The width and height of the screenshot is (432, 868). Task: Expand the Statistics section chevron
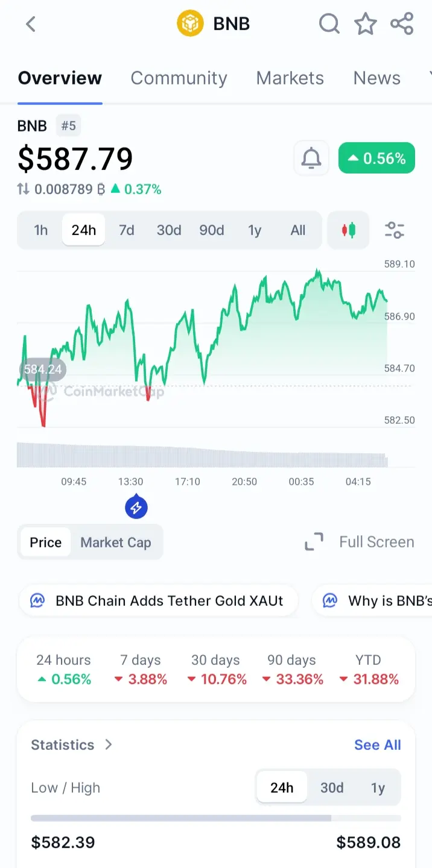coord(109,744)
